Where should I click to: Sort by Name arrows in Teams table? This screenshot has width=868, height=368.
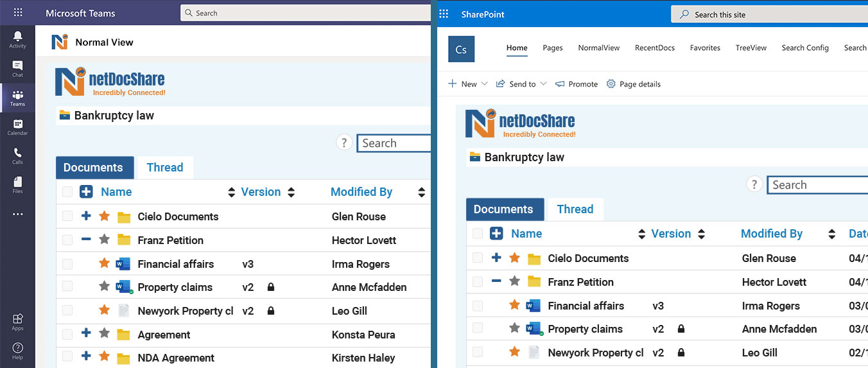coord(232,192)
